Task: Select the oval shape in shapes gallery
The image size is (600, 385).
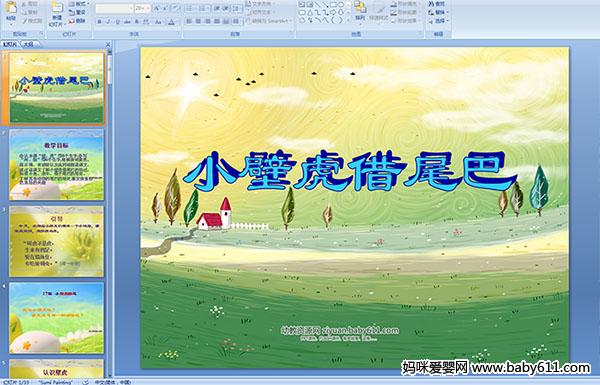Action: (341, 5)
